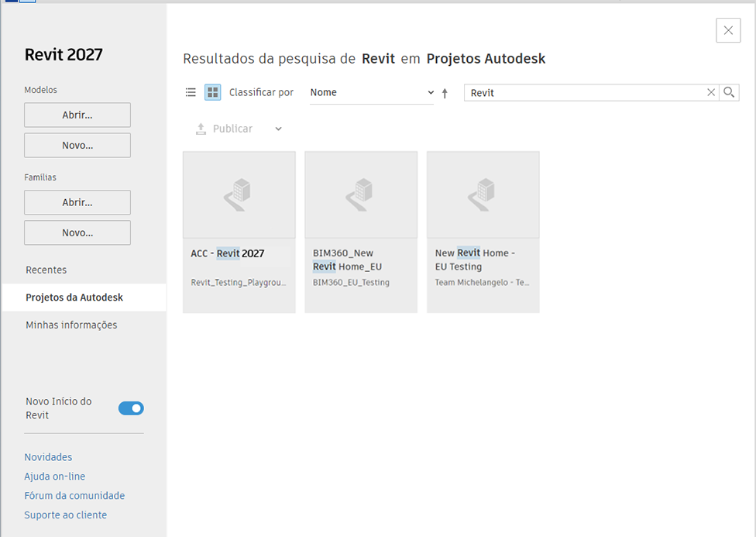Open Suporte ao cliente link
This screenshot has height=537, width=756.
66,515
